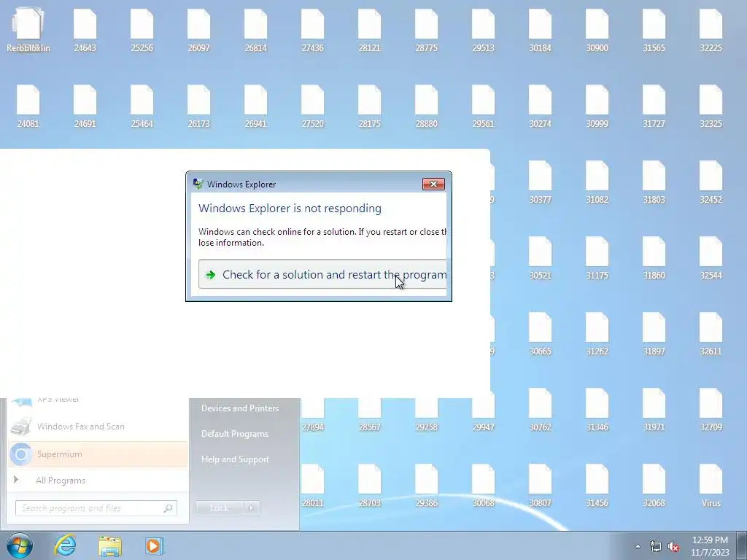Image resolution: width=747 pixels, height=560 pixels.
Task: Select the desktop file 30377
Action: pyautogui.click(x=541, y=182)
